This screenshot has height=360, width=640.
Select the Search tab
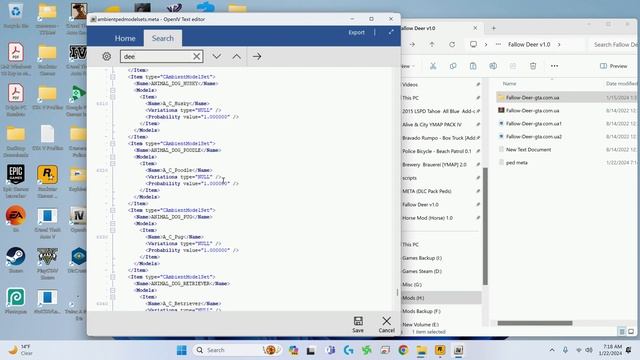click(x=163, y=38)
